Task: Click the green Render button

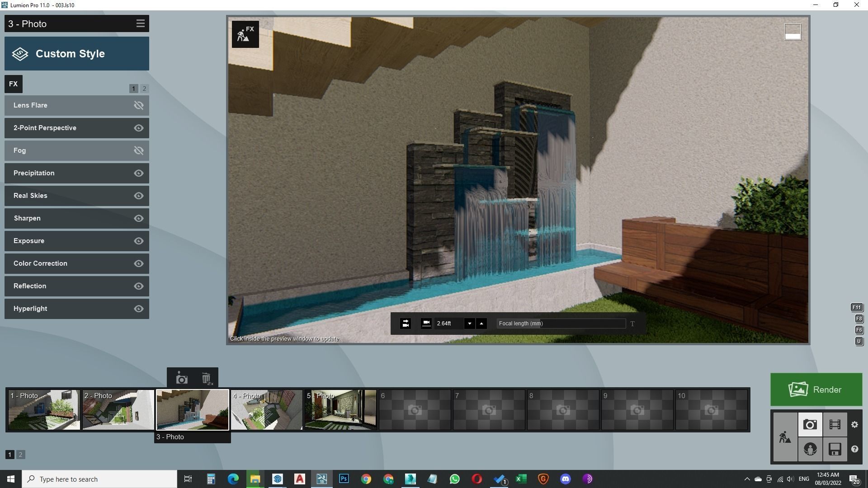Action: pos(816,389)
